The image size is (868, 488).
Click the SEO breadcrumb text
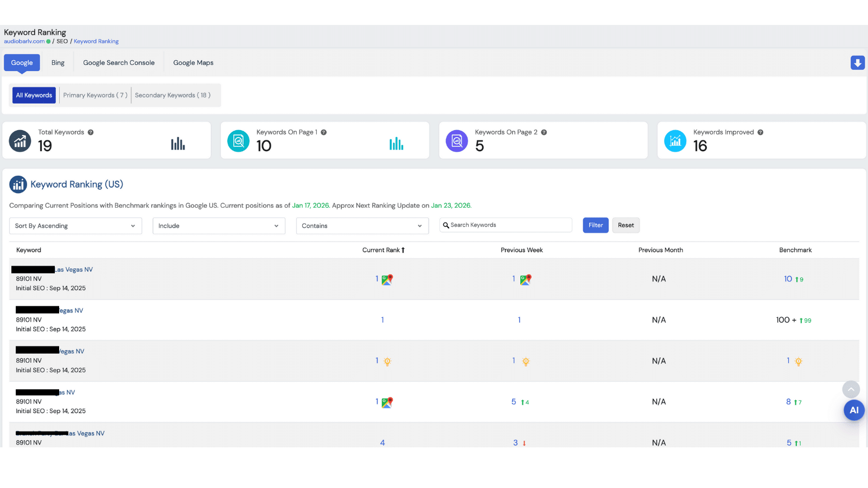point(62,41)
